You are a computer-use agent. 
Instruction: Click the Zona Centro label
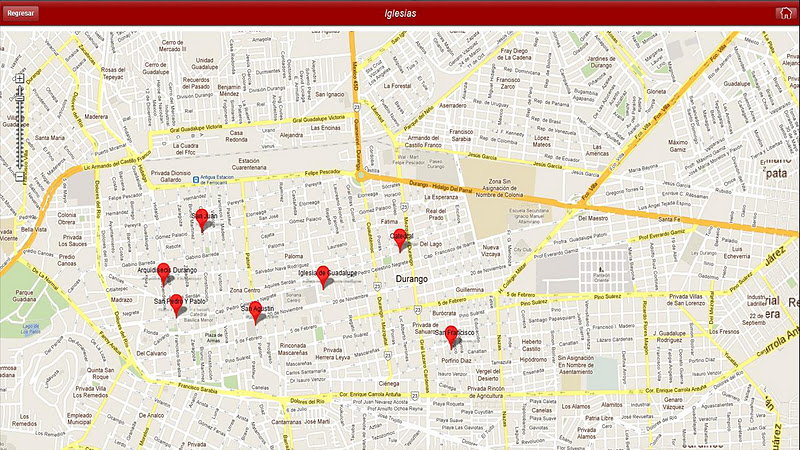click(x=245, y=290)
